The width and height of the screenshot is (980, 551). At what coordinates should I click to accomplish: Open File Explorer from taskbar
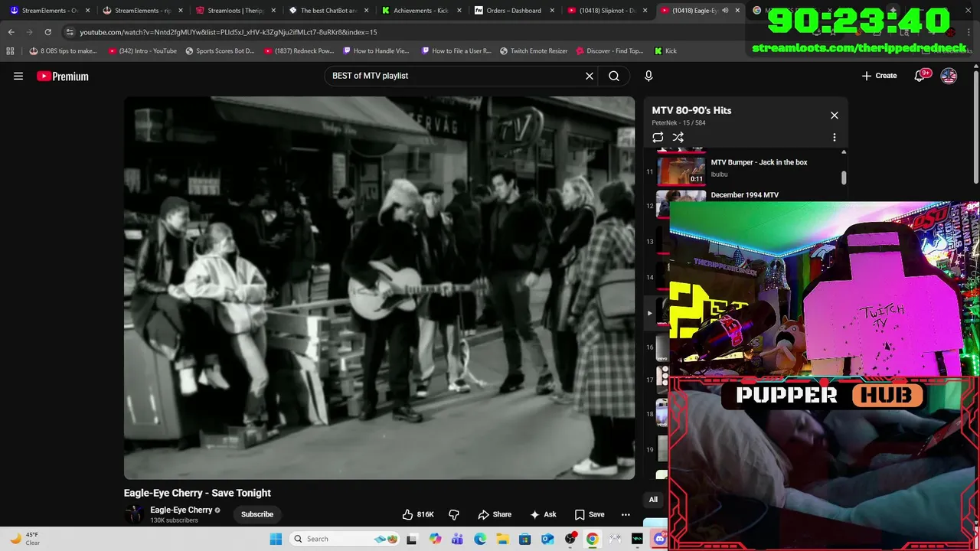(x=502, y=539)
